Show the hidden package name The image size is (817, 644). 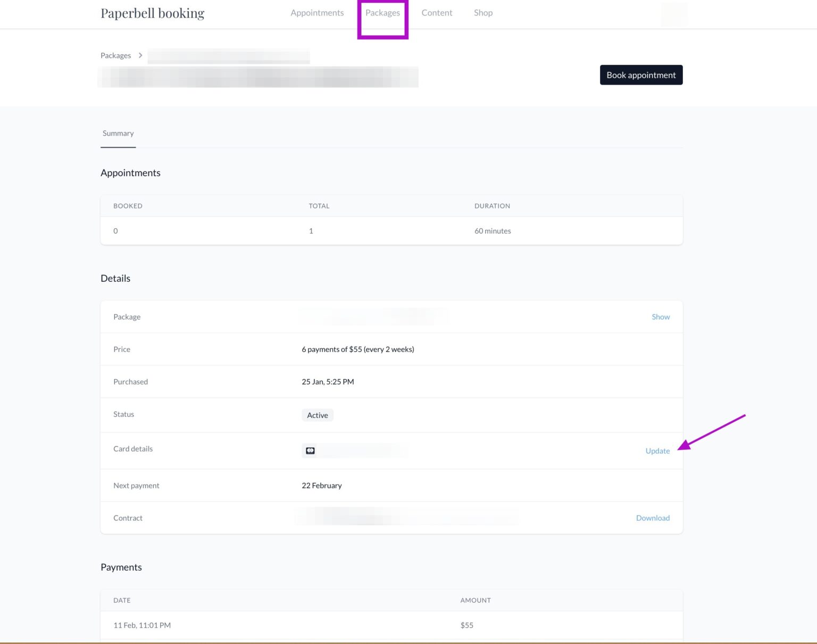click(661, 316)
